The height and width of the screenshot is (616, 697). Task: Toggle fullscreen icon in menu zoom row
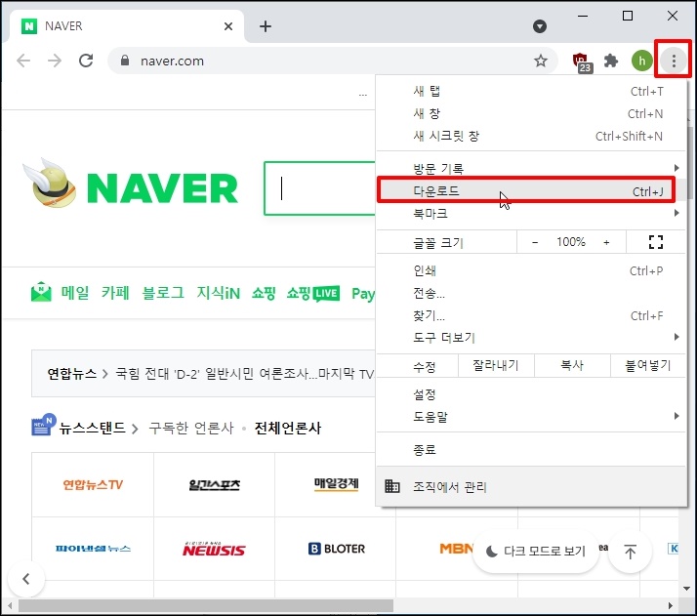point(656,242)
